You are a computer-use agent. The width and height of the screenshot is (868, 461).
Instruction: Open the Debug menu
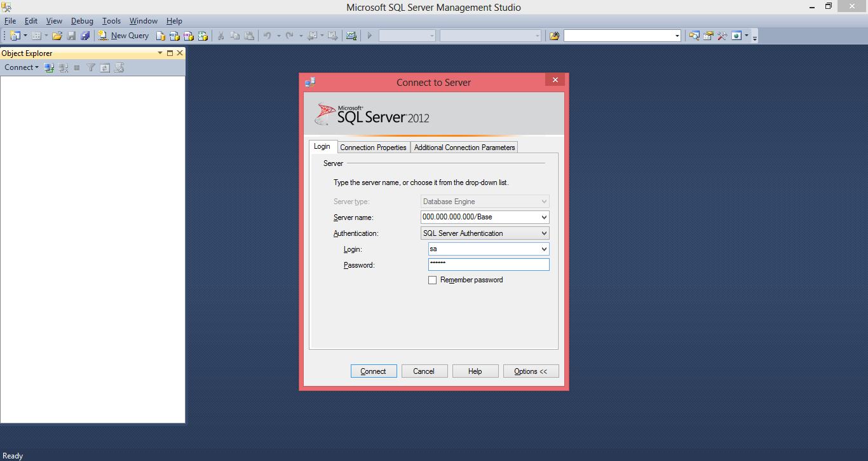click(82, 21)
